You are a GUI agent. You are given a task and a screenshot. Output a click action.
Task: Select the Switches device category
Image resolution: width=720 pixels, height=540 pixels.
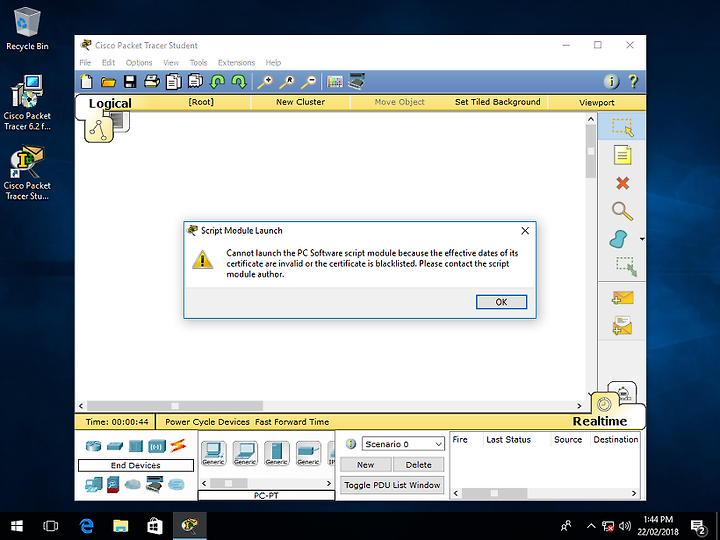115,446
